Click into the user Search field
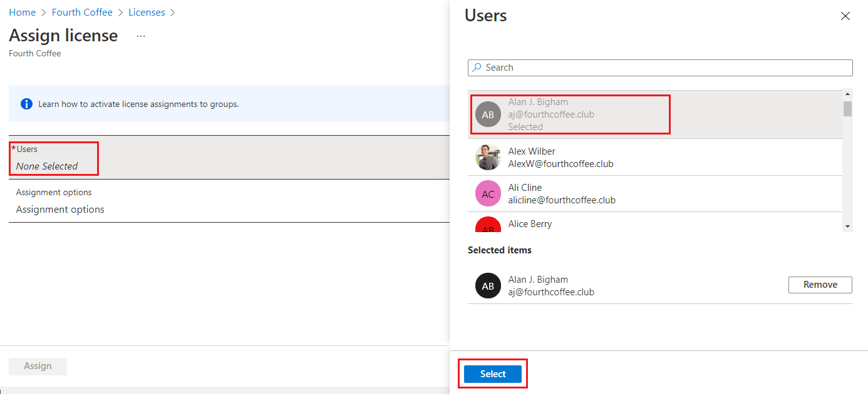868x396 pixels. (664, 68)
